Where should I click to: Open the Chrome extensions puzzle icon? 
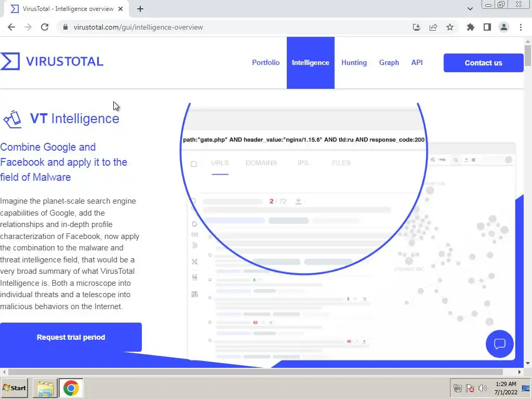tap(470, 27)
